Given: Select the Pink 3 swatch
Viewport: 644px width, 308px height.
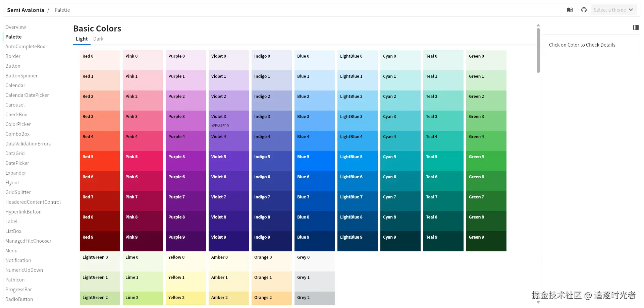Looking at the screenshot, I should click(x=143, y=121).
